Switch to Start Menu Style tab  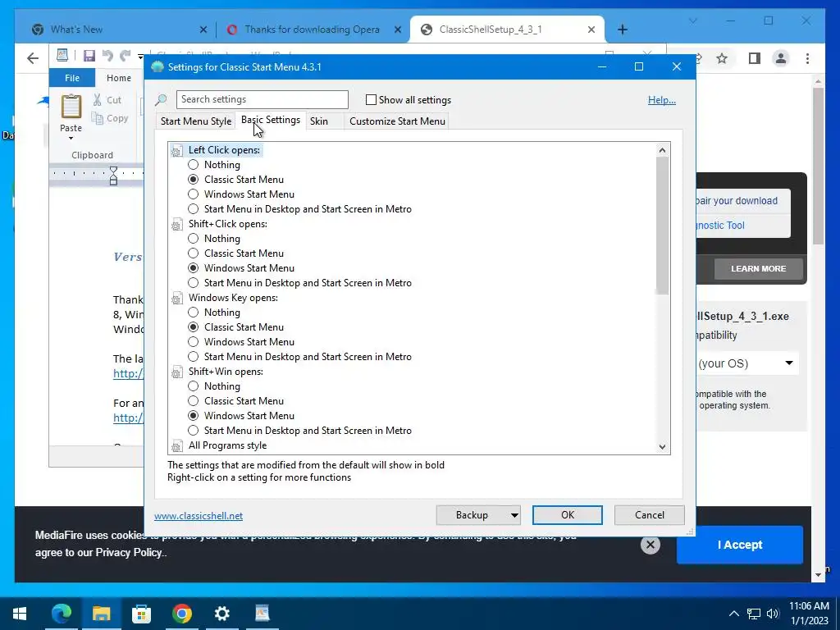tap(196, 121)
